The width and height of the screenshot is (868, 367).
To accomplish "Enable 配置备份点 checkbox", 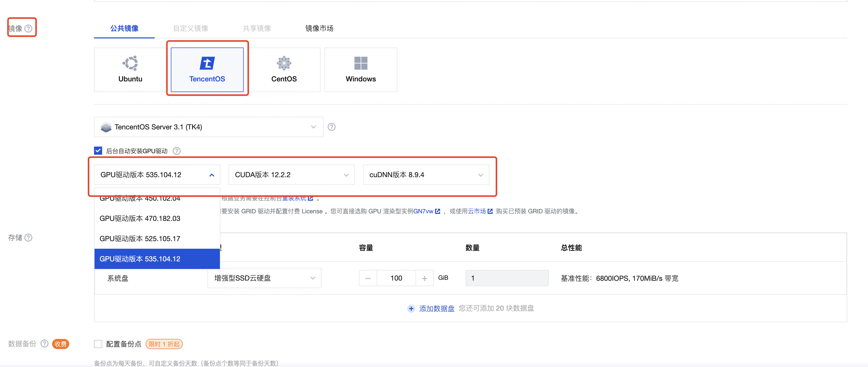I will 98,344.
